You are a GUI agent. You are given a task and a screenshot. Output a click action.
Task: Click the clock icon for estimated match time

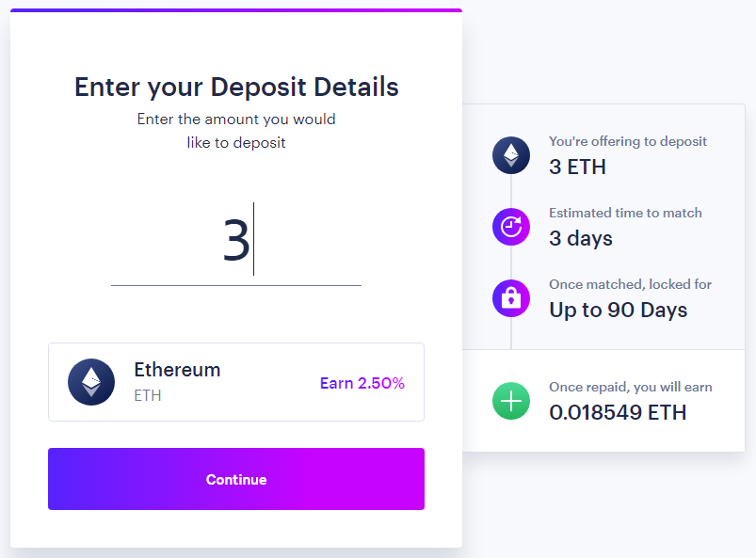tap(511, 227)
